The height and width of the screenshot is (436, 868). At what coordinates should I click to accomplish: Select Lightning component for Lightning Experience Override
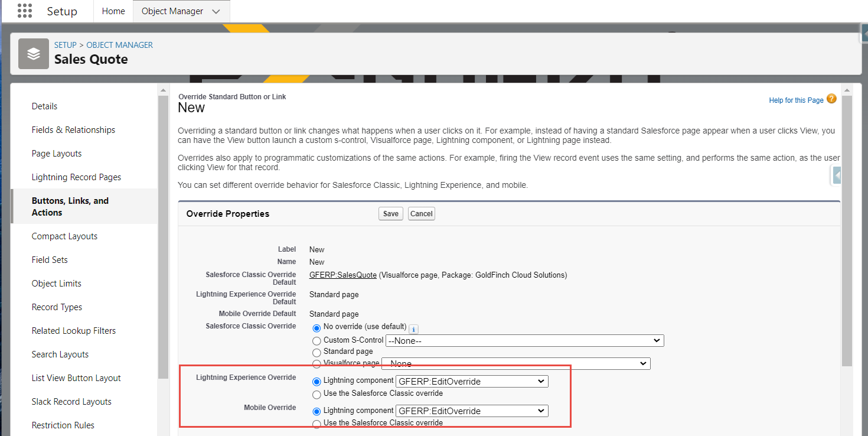pyautogui.click(x=316, y=382)
